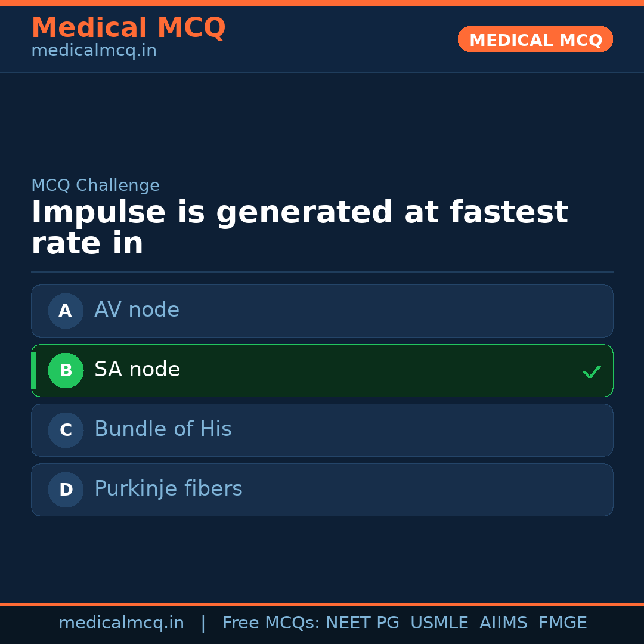The width and height of the screenshot is (644, 644).
Task: Click the circled letter D icon
Action: [66, 490]
